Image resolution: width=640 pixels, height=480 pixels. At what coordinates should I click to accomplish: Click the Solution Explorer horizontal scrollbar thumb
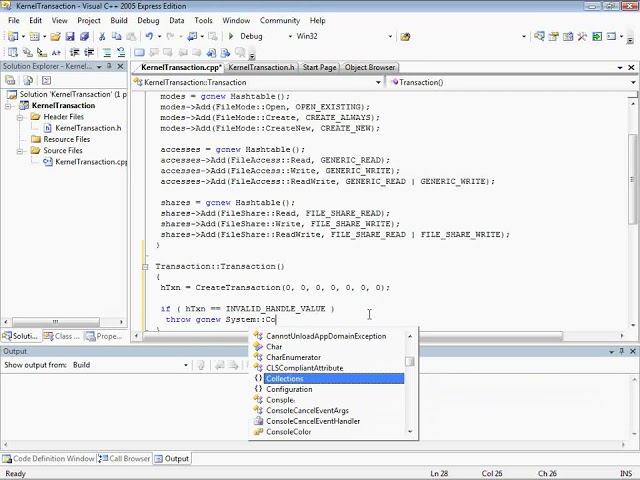pyautogui.click(x=56, y=322)
